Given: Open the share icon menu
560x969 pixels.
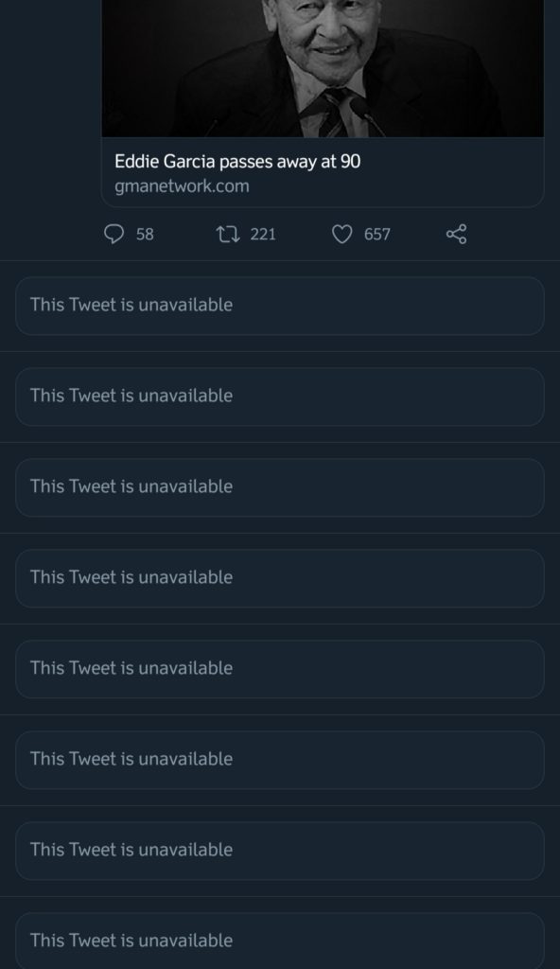Looking at the screenshot, I should (456, 235).
